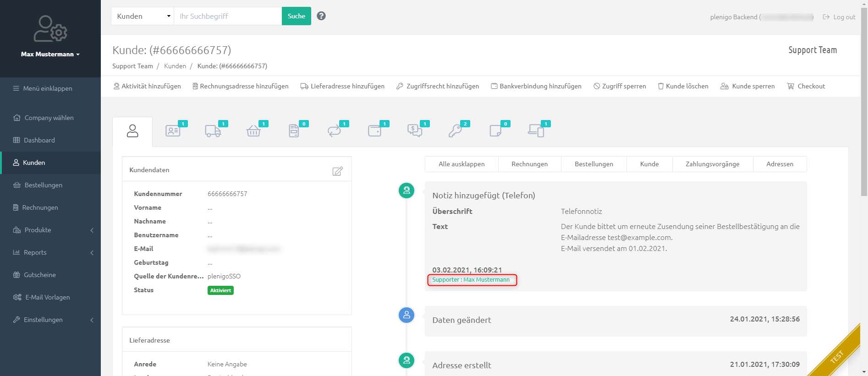
Task: Open the Kunden search category dropdown
Action: pos(143,16)
